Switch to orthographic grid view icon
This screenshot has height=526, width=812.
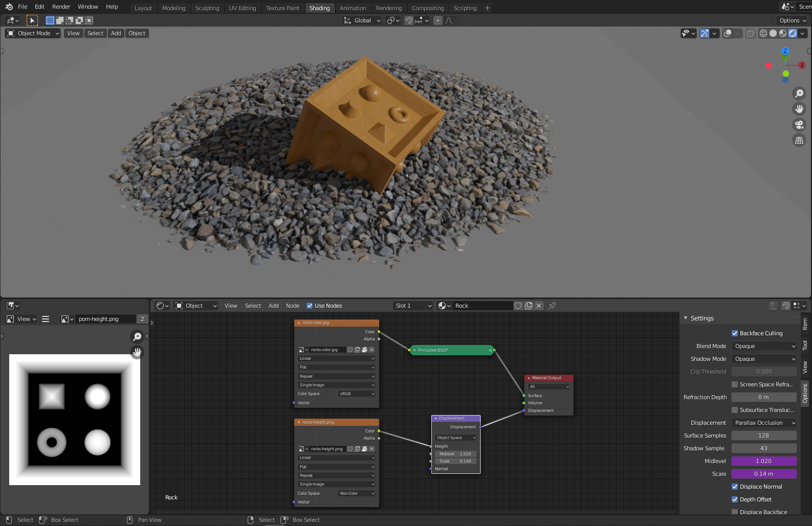(x=799, y=140)
